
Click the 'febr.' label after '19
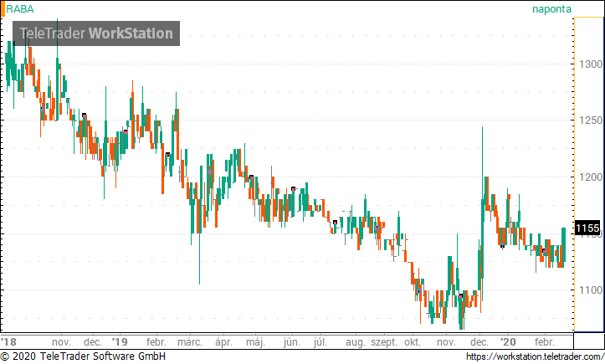[156, 342]
